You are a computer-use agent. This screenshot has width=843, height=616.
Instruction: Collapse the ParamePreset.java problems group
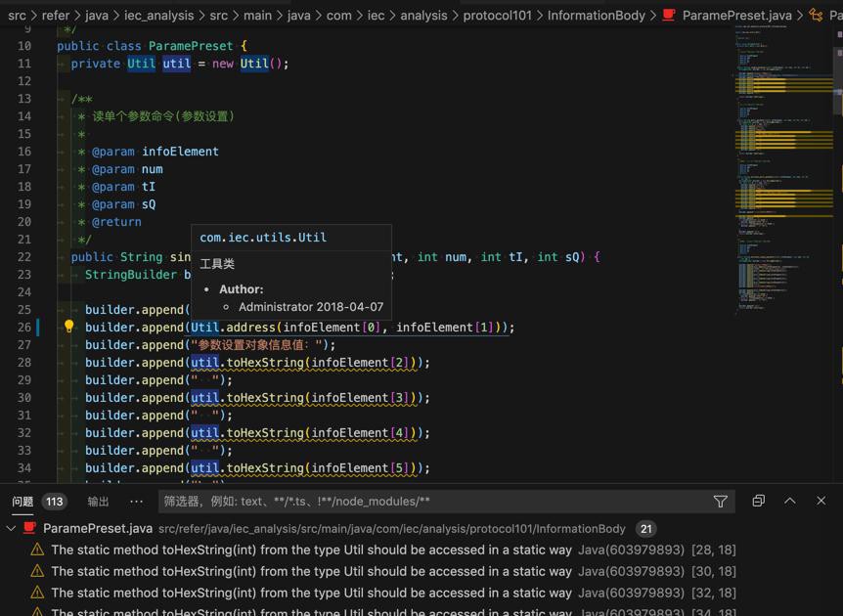click(x=11, y=529)
